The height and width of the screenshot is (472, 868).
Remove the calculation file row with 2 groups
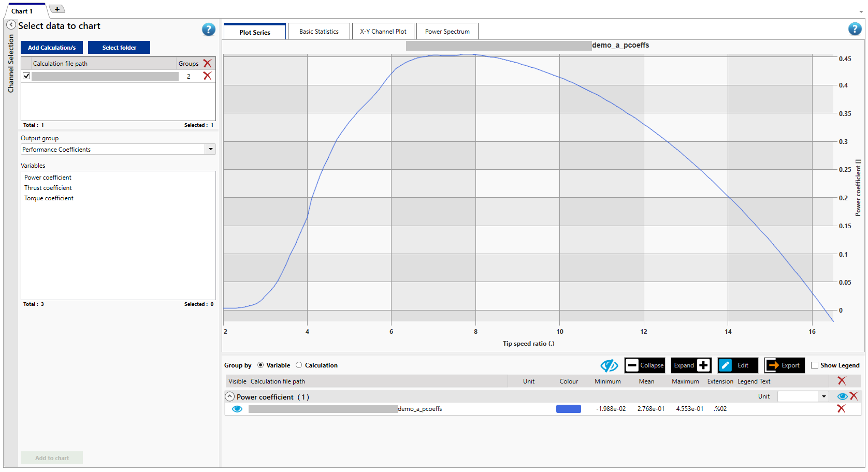point(208,76)
